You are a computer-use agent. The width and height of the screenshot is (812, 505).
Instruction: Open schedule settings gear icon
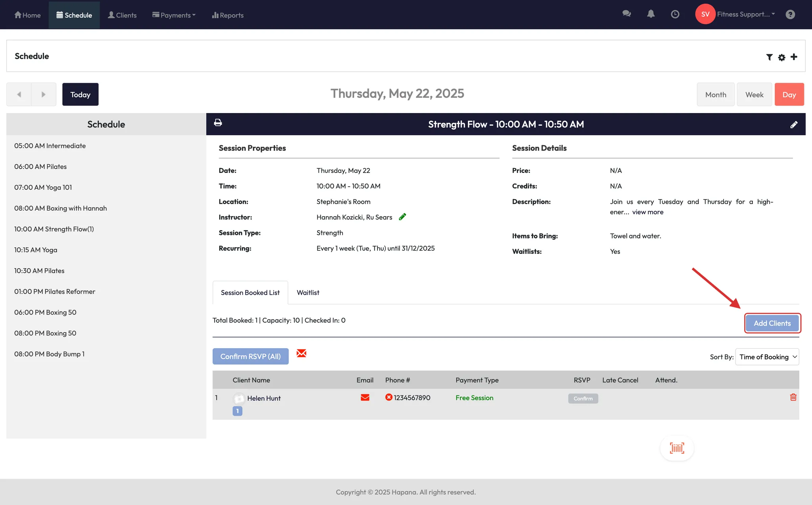[781, 57]
